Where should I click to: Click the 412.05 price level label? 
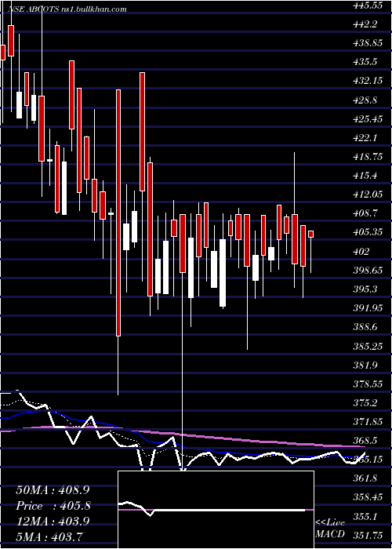366,195
